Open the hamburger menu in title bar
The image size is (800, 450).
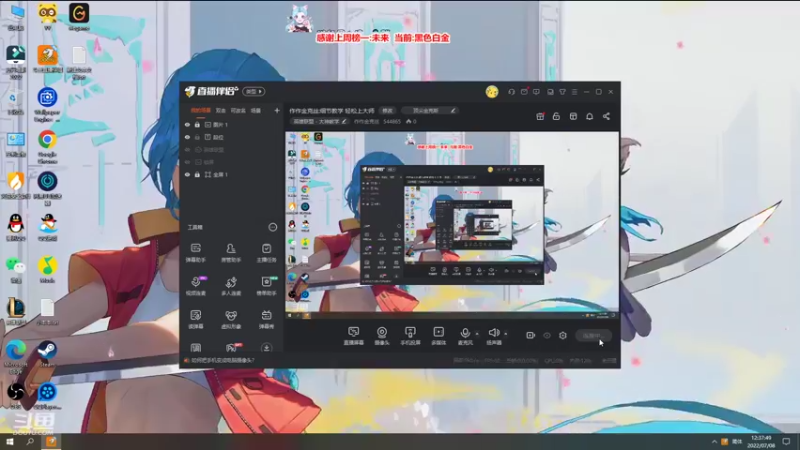[x=574, y=92]
